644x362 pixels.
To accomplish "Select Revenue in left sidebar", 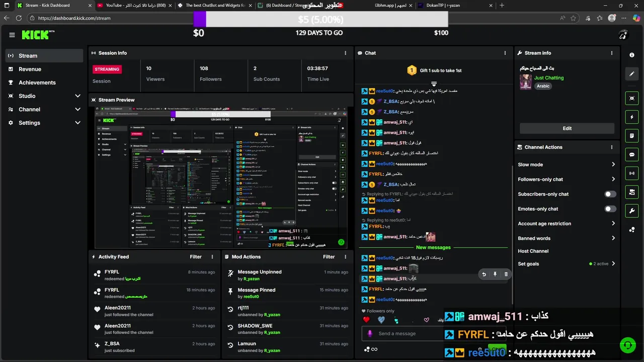I will tap(45, 69).
